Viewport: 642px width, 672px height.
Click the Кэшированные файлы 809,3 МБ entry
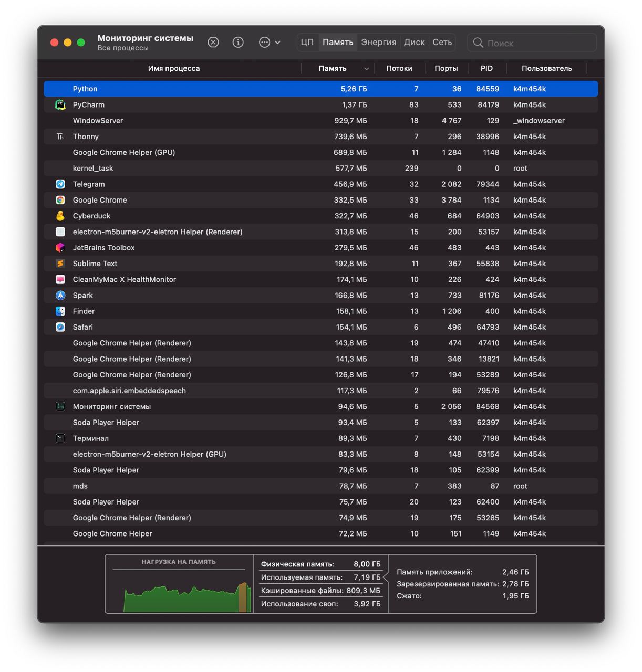[320, 591]
